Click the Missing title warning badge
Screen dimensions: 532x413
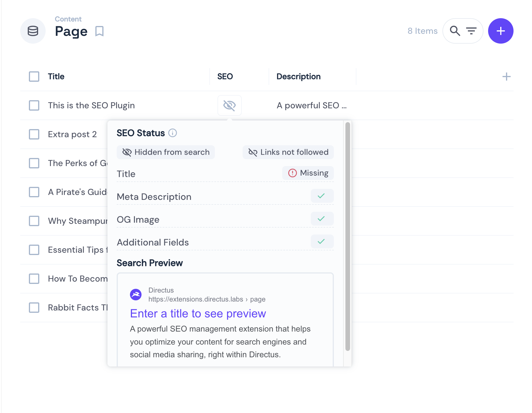click(x=308, y=173)
